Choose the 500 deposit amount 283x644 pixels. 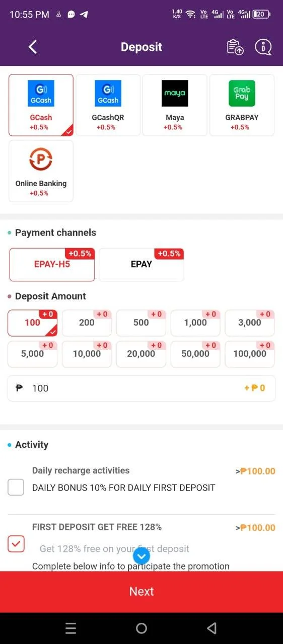click(141, 323)
